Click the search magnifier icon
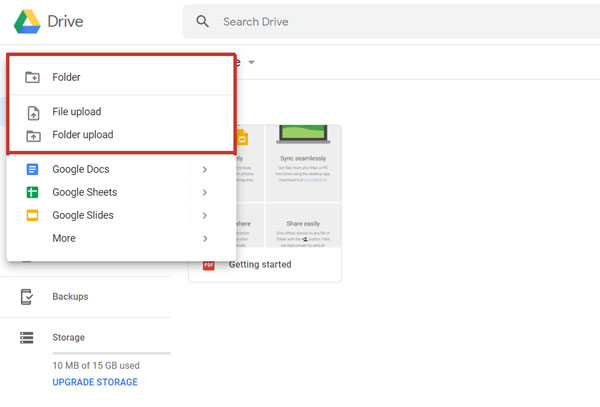The height and width of the screenshot is (407, 600). pos(202,21)
